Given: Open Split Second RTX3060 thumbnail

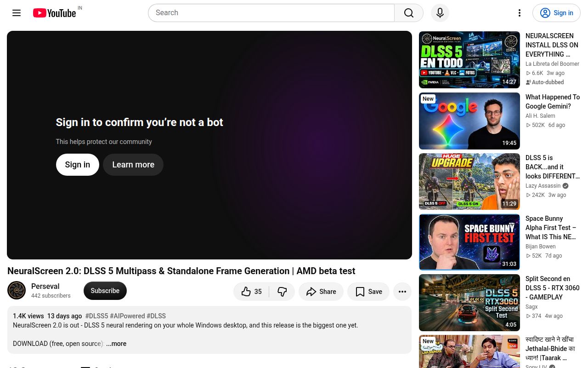Looking at the screenshot, I should [x=469, y=303].
